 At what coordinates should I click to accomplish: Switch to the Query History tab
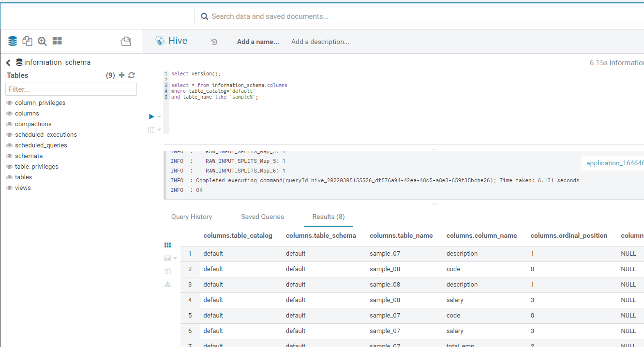(x=192, y=217)
